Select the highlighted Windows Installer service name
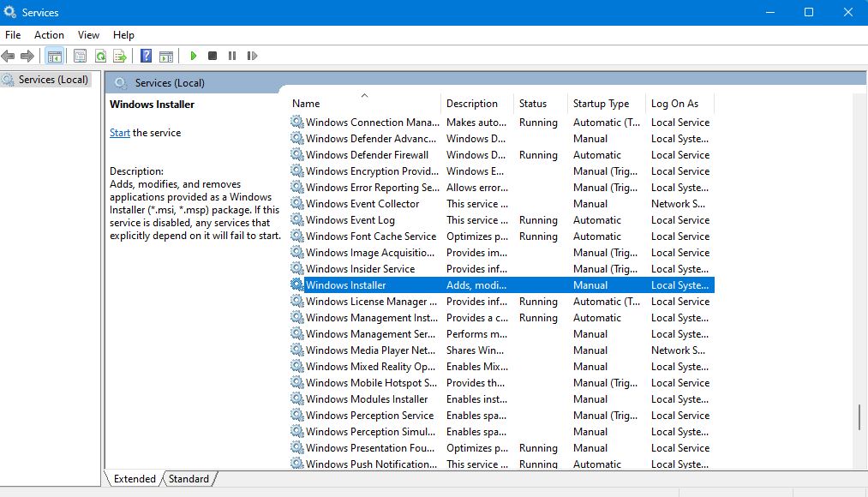Viewport: 868px width, 497px height. pos(346,285)
